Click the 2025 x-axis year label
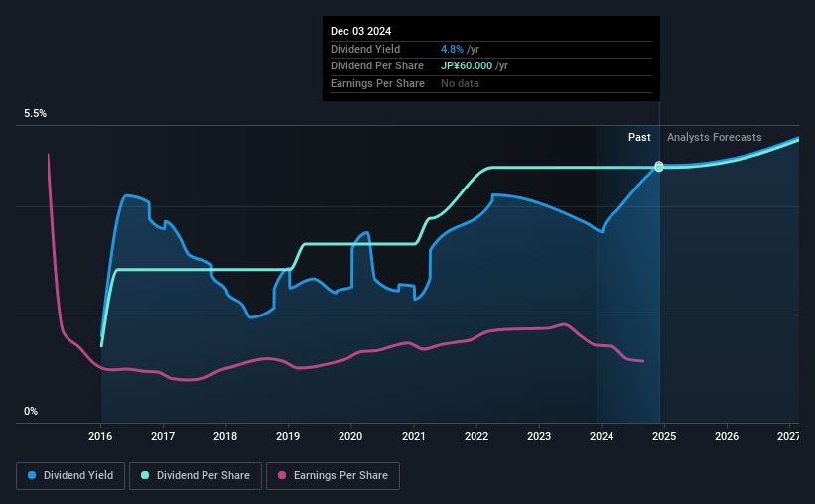The image size is (815, 504). click(x=664, y=436)
